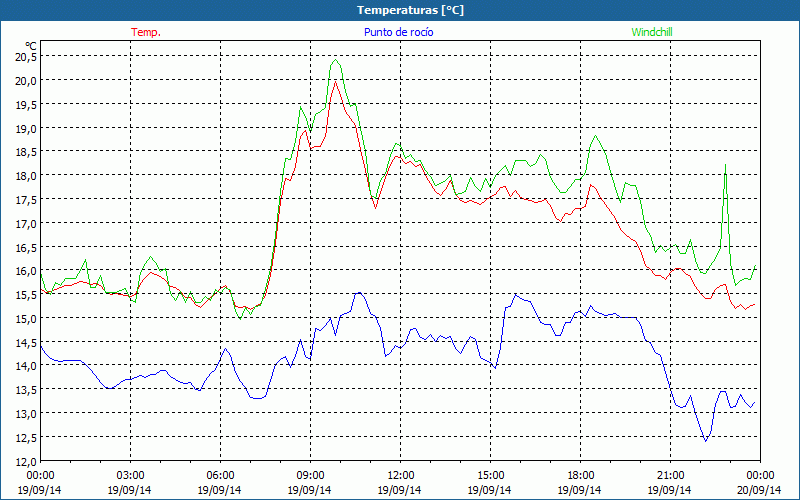Click the '19/09/14' date under '18:00'
This screenshot has height=500, width=800.
(580, 490)
